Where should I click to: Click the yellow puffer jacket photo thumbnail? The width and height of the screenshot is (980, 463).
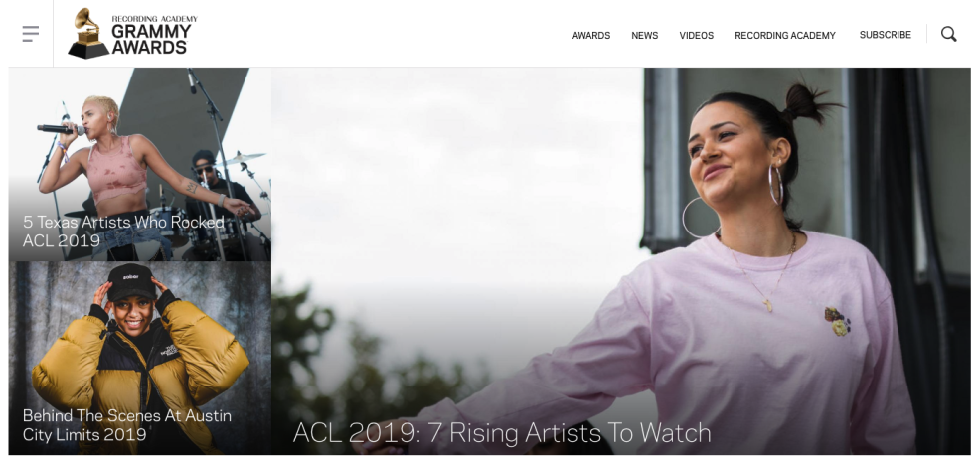(140, 358)
